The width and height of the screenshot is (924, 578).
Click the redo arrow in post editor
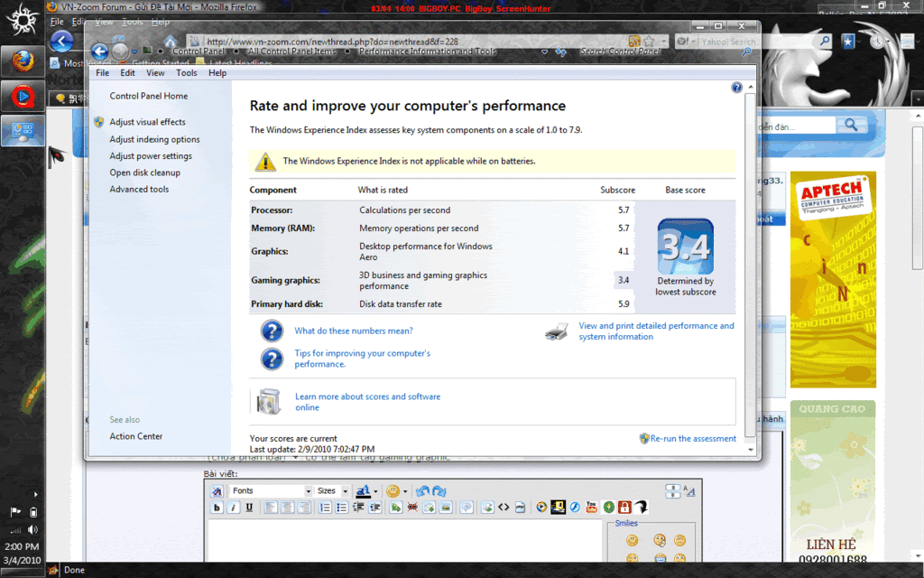coord(439,490)
